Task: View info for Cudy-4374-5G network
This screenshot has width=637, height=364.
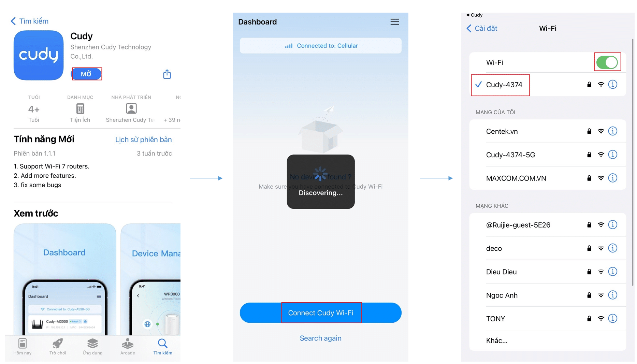Action: [x=613, y=155]
